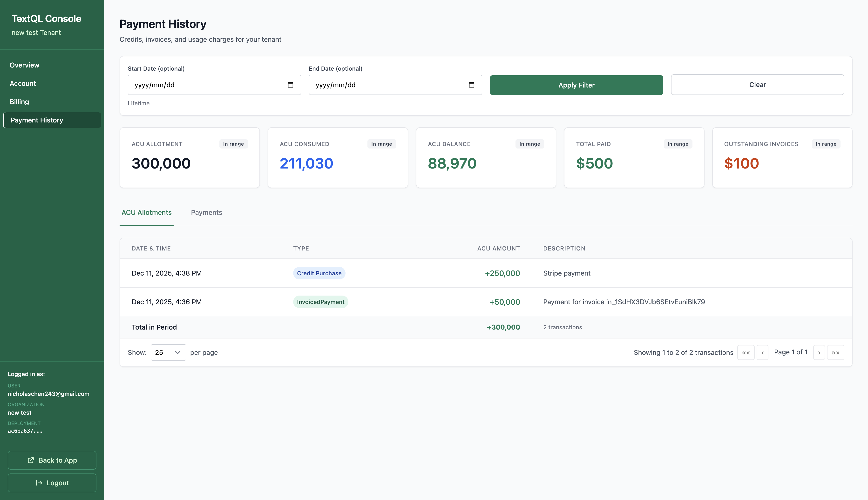Click the first-page pagination icon
The width and height of the screenshot is (868, 500).
(x=746, y=352)
